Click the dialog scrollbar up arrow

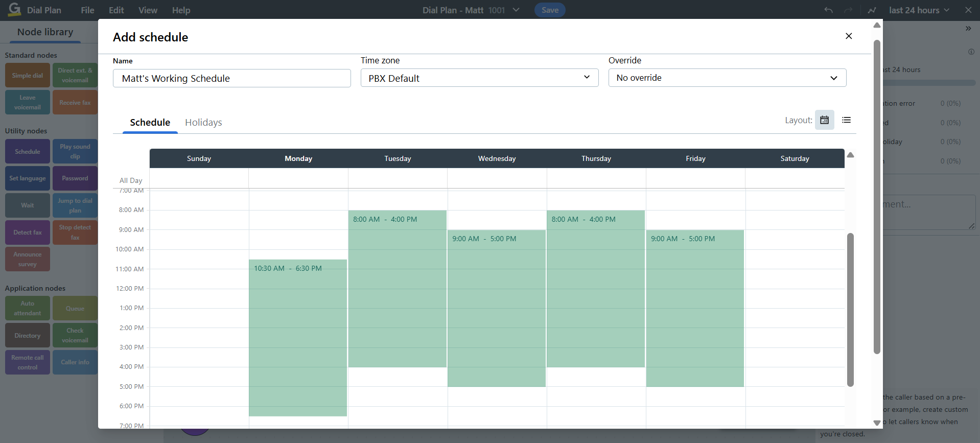[877, 25]
